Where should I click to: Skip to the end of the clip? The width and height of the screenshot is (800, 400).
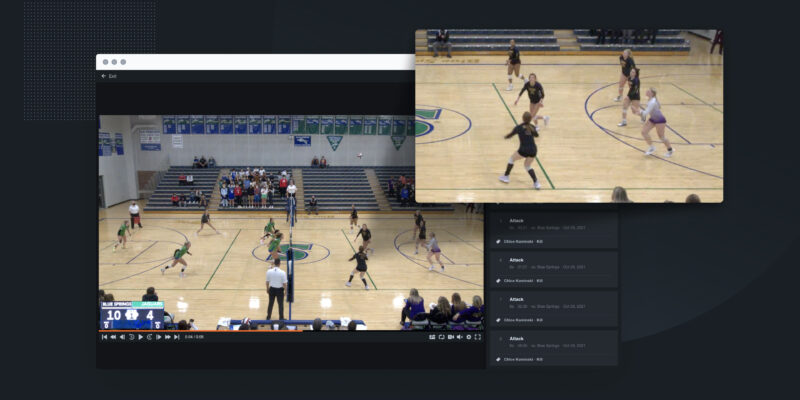coord(177,337)
